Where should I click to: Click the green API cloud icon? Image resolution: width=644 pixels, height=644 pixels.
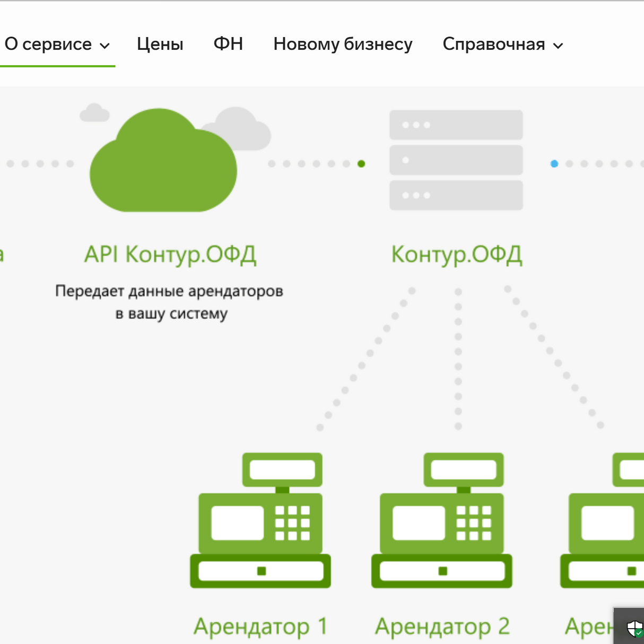(x=163, y=160)
